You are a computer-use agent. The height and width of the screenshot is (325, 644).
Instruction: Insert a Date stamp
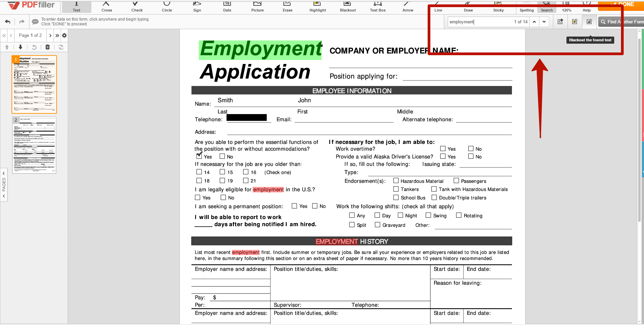click(227, 7)
